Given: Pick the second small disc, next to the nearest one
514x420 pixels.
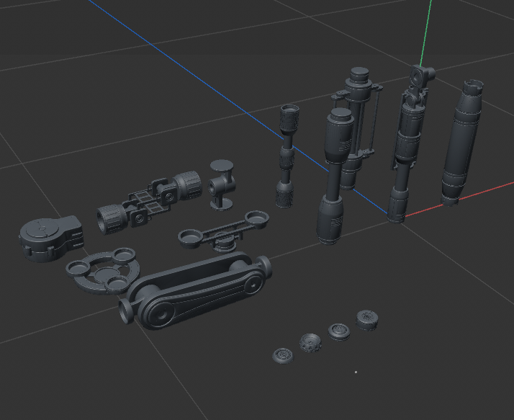Looking at the screenshot, I should click(x=310, y=343).
